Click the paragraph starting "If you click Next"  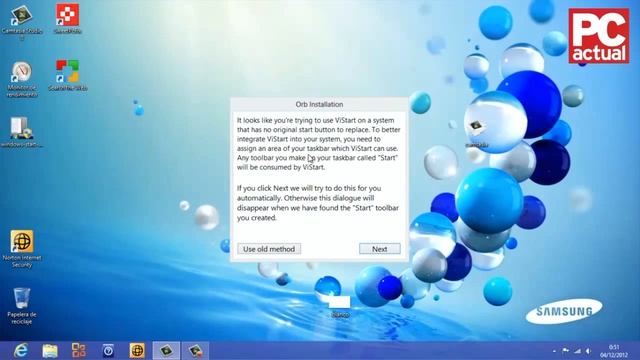[318, 203]
